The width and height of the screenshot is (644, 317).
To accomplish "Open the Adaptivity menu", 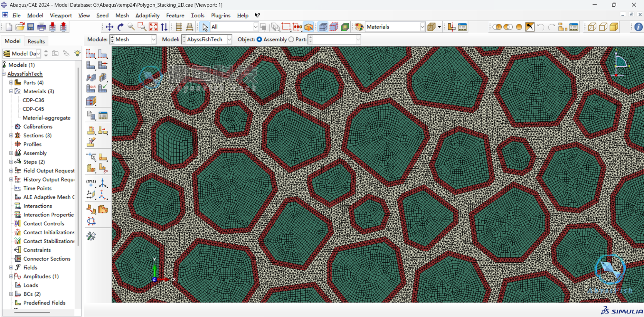I will point(147,15).
